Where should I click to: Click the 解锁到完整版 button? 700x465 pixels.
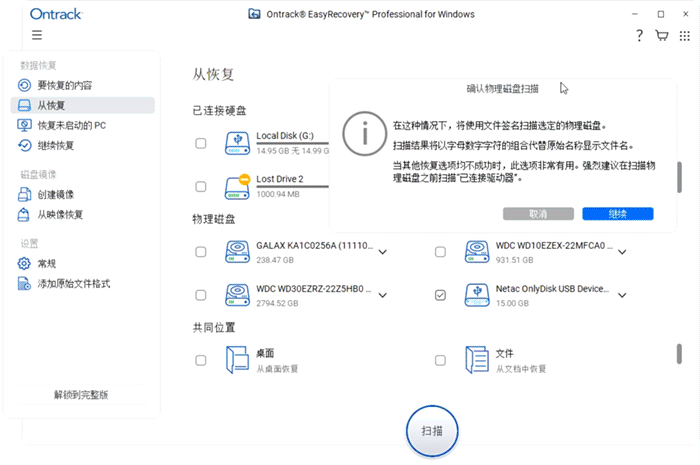click(81, 394)
